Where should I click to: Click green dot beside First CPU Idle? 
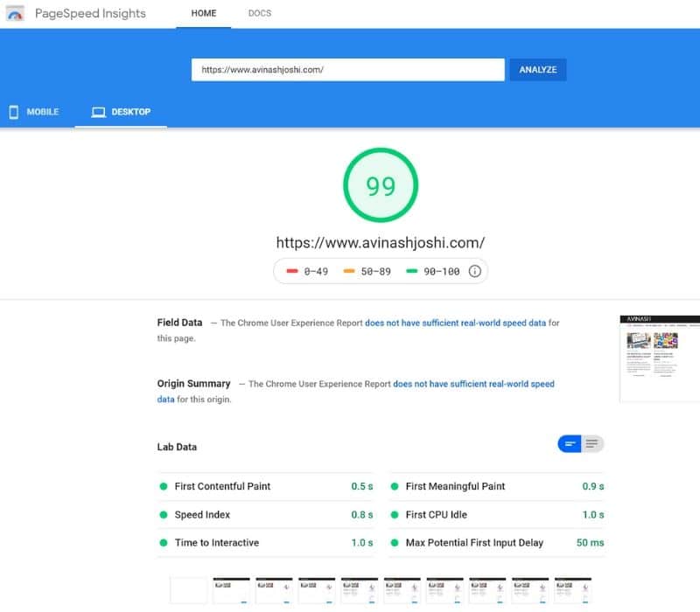(x=395, y=515)
